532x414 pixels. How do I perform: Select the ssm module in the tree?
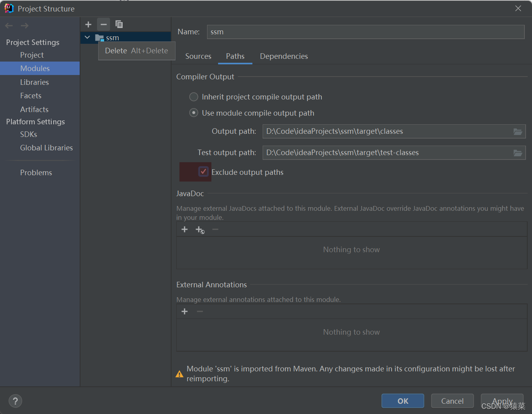(125, 37)
